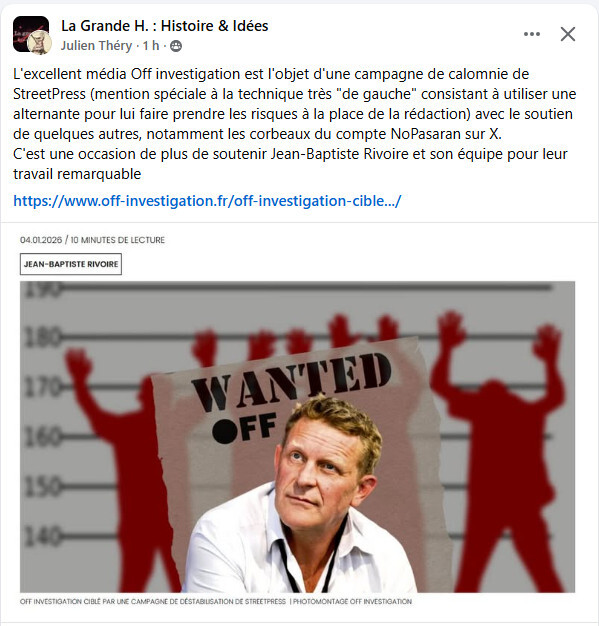This screenshot has width=599, height=626.
Task: Open the three-dot post options menu
Action: 532,34
